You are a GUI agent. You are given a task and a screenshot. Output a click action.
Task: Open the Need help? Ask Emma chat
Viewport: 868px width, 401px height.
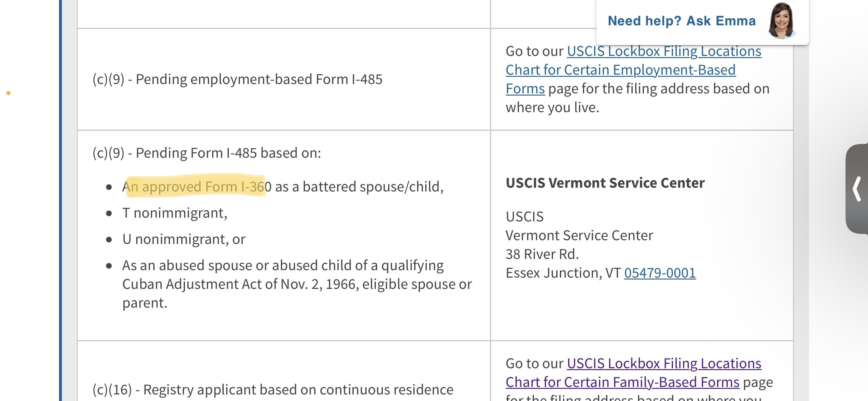pyautogui.click(x=681, y=21)
